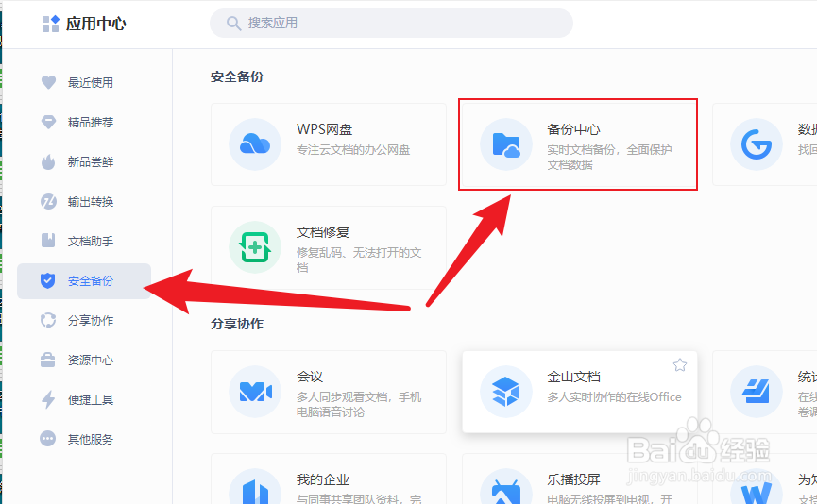Click the 专注云文档的办公网盘 description

point(353,150)
